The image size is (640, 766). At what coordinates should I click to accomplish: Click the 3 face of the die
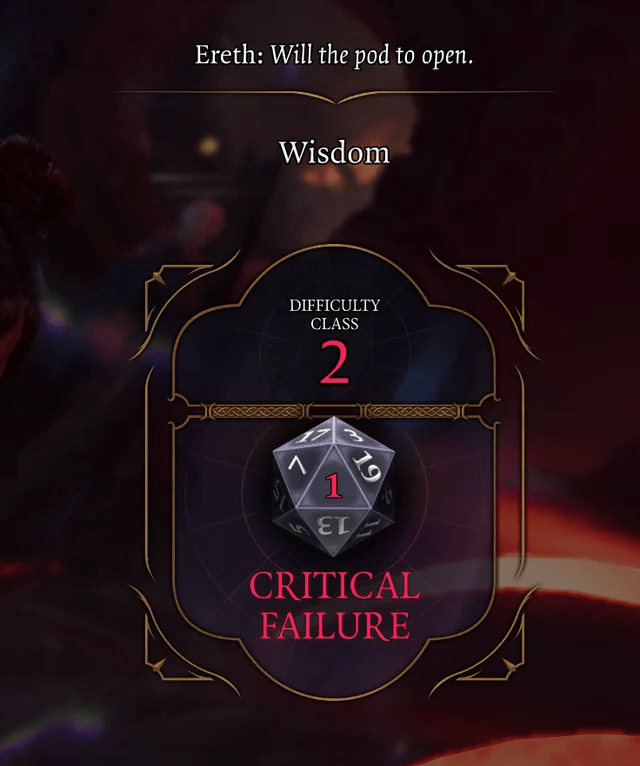coord(349,434)
